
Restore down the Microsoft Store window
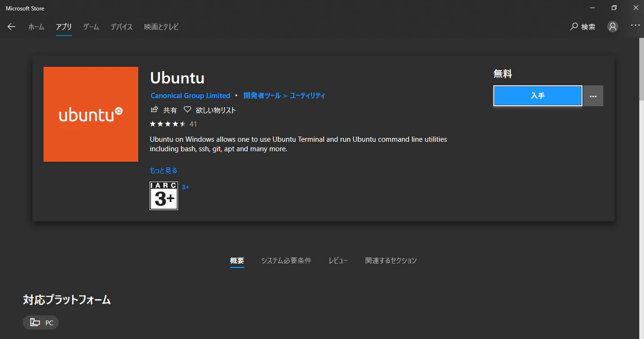[614, 8]
